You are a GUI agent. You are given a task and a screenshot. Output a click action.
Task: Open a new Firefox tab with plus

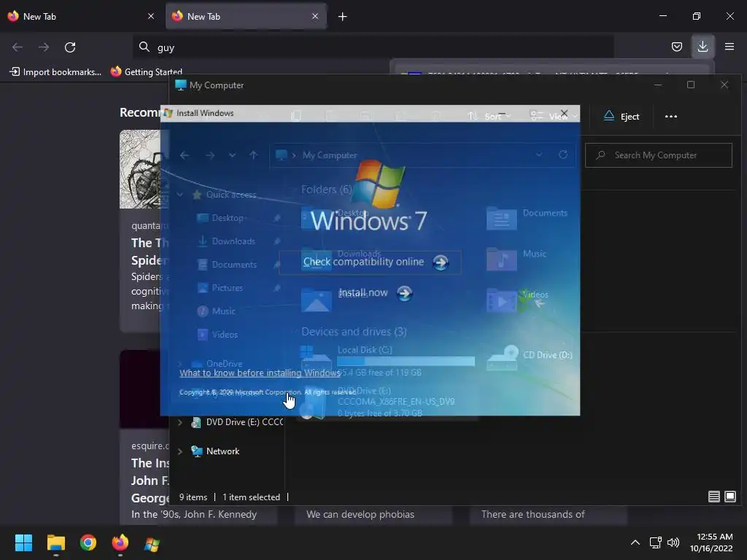click(343, 17)
